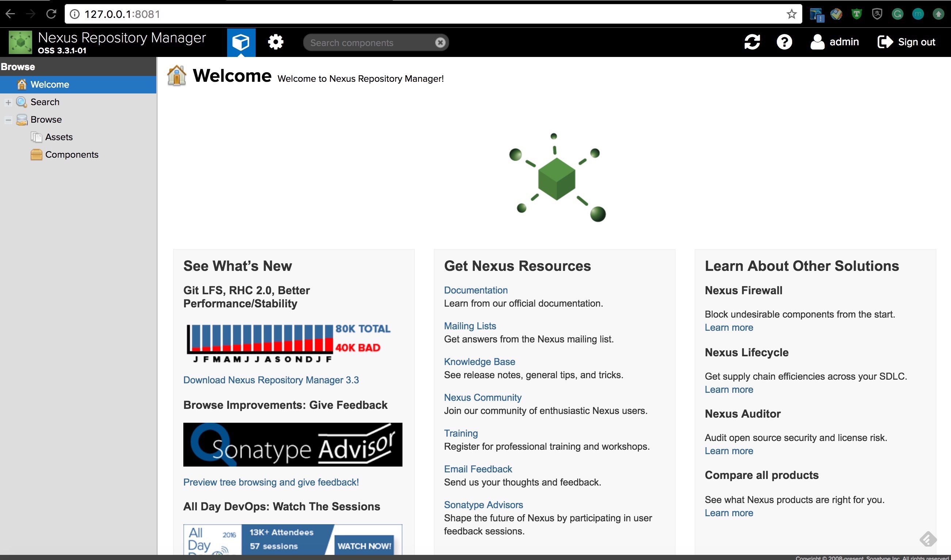
Task: Open the administration gear icon
Action: [x=276, y=42]
